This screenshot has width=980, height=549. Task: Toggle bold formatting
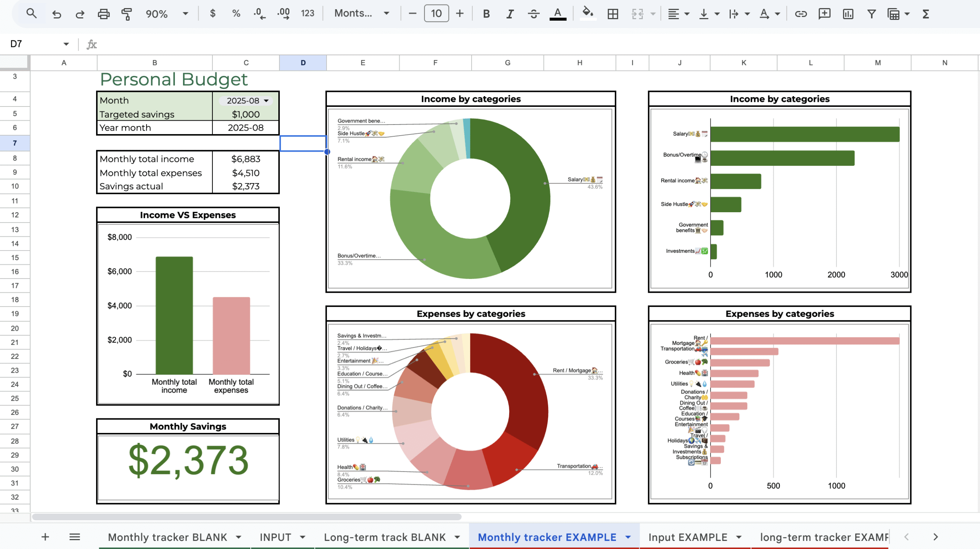[x=486, y=14]
